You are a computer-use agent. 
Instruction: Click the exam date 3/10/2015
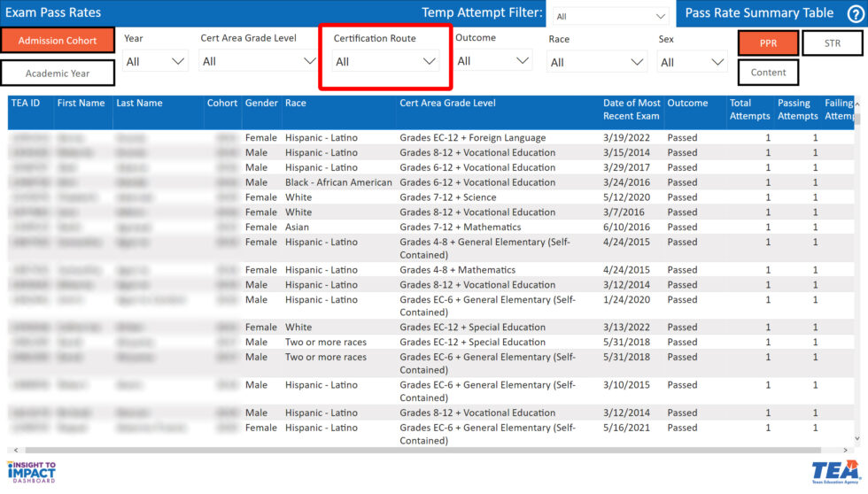tap(626, 385)
